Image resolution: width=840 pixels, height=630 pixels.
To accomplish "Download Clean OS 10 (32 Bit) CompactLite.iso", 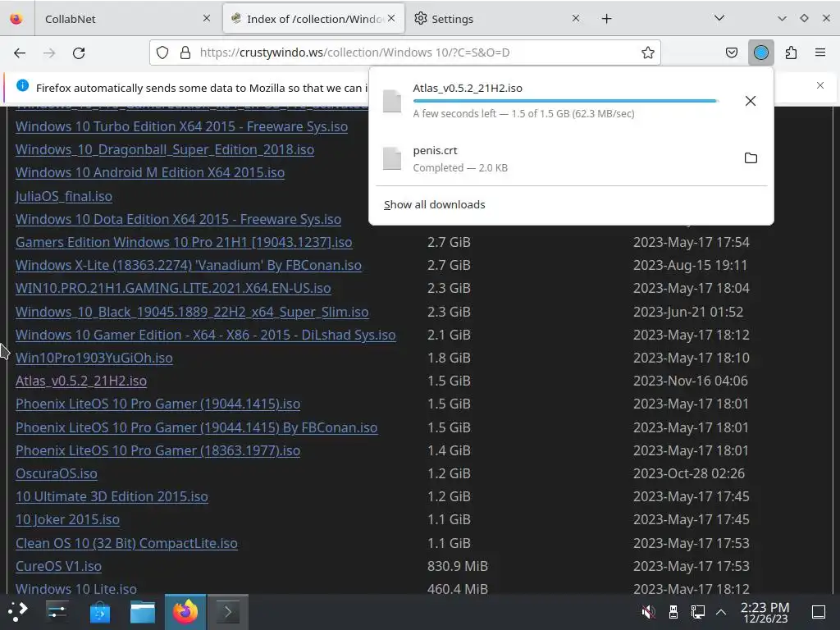I will (x=126, y=543).
